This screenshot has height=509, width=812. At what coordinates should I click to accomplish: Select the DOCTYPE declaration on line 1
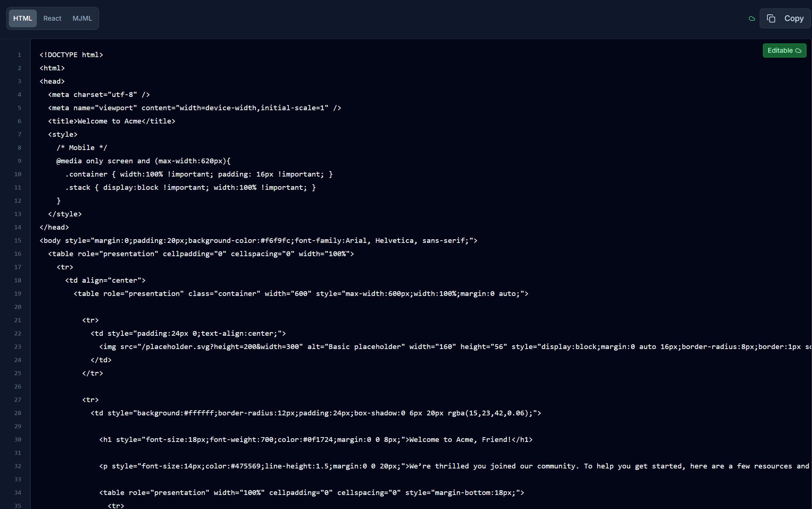71,55
